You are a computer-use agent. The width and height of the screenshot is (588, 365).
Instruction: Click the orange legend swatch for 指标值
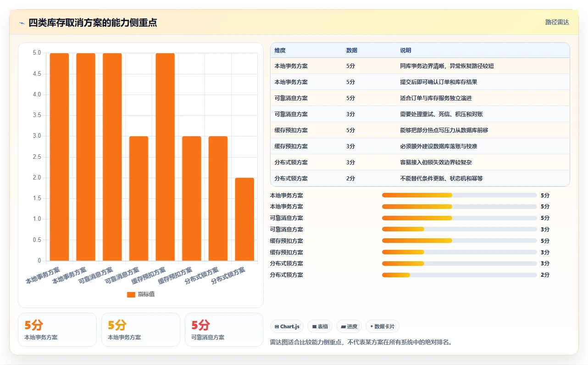(131, 294)
